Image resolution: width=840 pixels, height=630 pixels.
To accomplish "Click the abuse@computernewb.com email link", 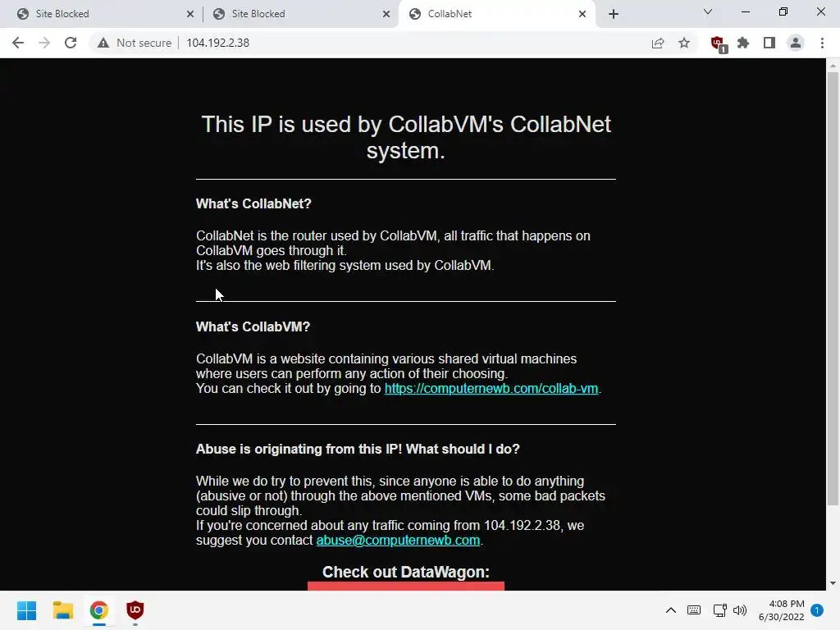I will coord(398,540).
